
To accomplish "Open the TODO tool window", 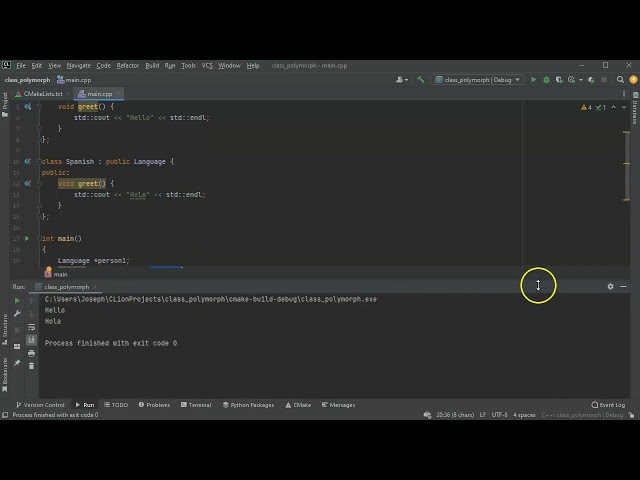I will tap(116, 405).
